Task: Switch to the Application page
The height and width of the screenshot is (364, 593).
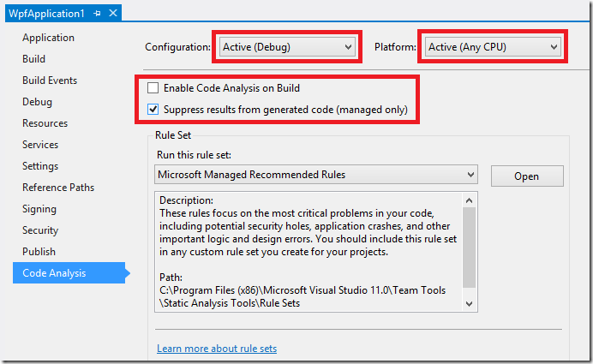Action: pos(48,38)
